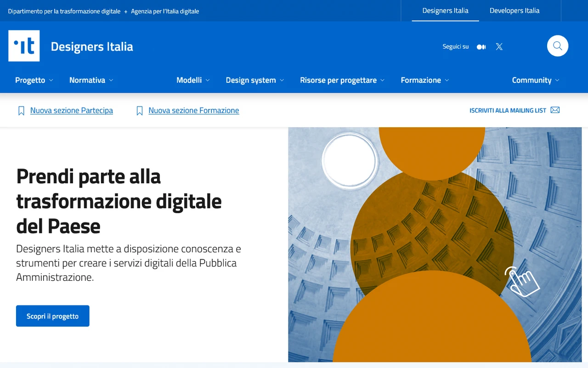Click bookmark icon beside Nuova sezione Partecipa

(21, 111)
